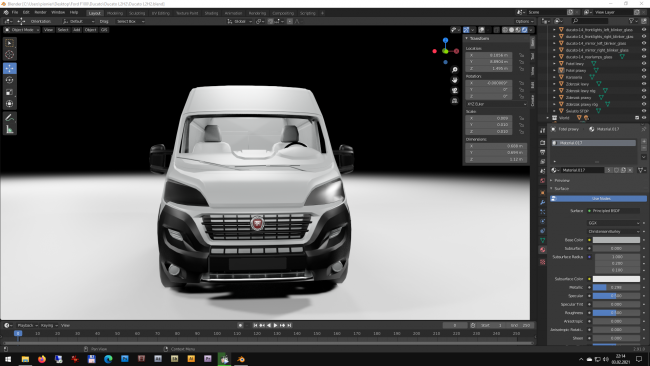This screenshot has width=650, height=366.
Task: Open the Physics properties tab icon
Action: pos(542,221)
